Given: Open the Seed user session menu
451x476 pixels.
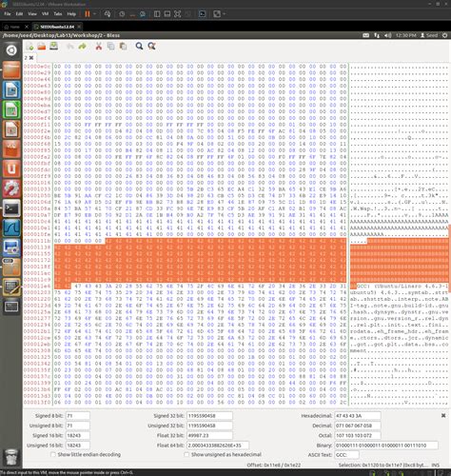Looking at the screenshot, I should coord(429,35).
